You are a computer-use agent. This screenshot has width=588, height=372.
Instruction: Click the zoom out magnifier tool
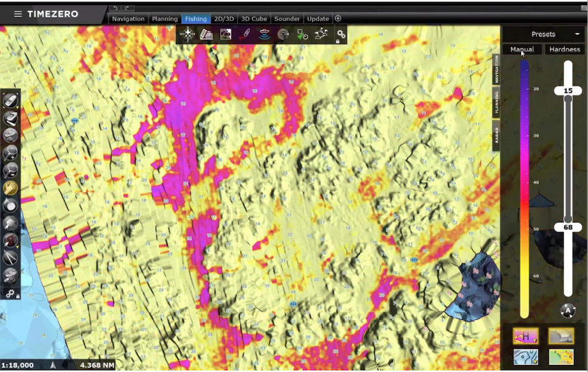11,170
